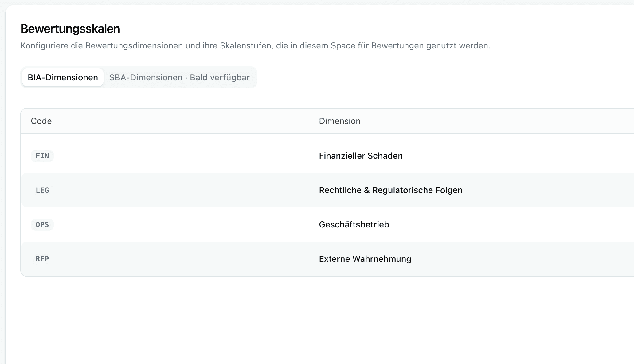Select the FIN code badge
This screenshot has height=364, width=634.
pyautogui.click(x=42, y=156)
